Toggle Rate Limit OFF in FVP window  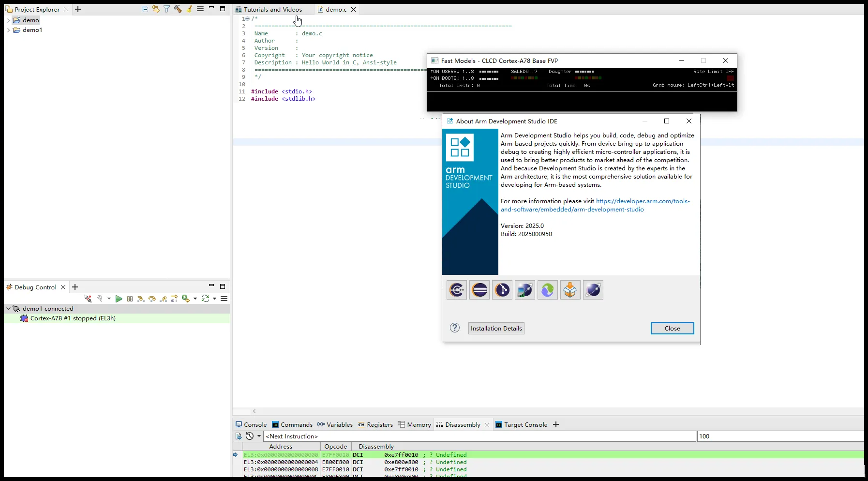(x=714, y=72)
